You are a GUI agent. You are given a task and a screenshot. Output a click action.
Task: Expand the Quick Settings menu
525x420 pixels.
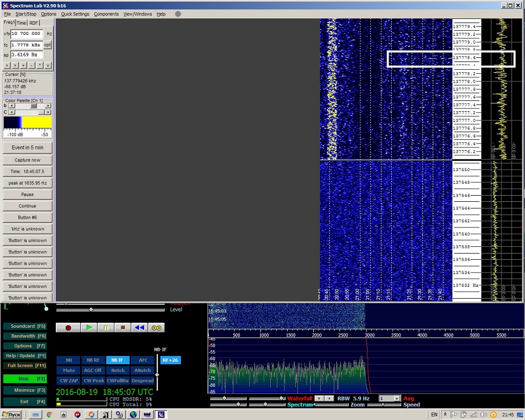pos(75,14)
